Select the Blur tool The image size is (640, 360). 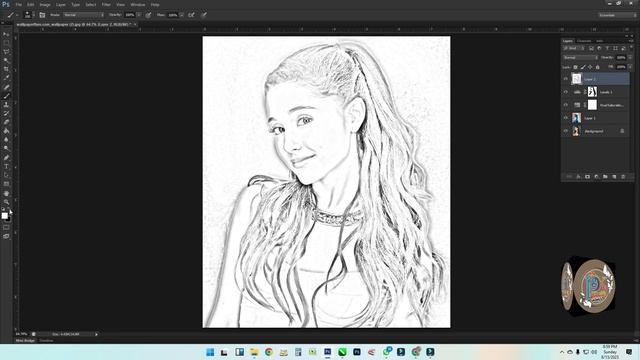point(6,140)
